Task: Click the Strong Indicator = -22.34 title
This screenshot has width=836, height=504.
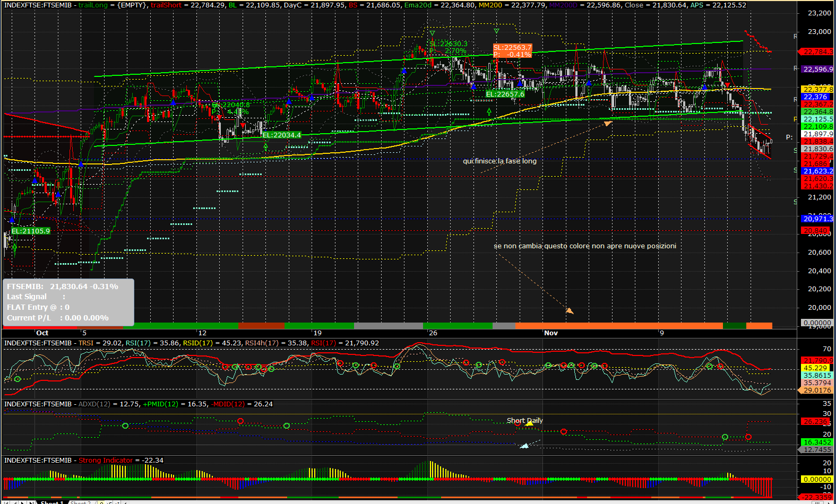Action: pyautogui.click(x=121, y=460)
